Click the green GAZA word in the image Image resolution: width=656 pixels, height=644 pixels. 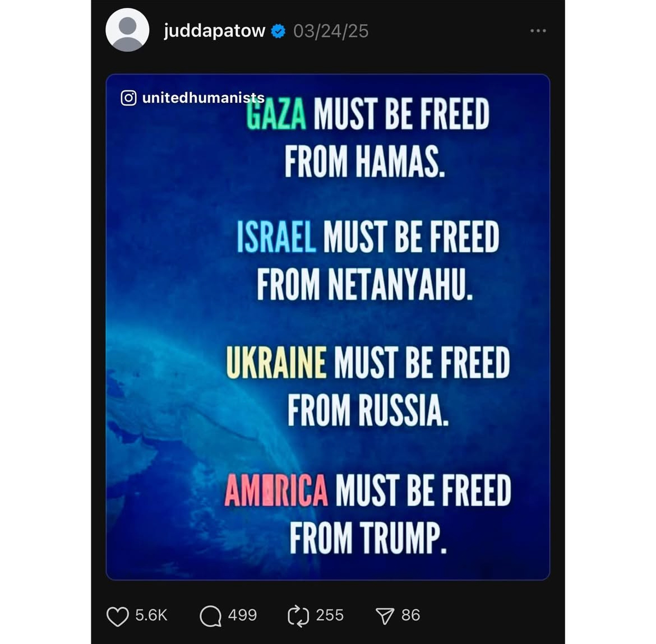[x=276, y=114]
